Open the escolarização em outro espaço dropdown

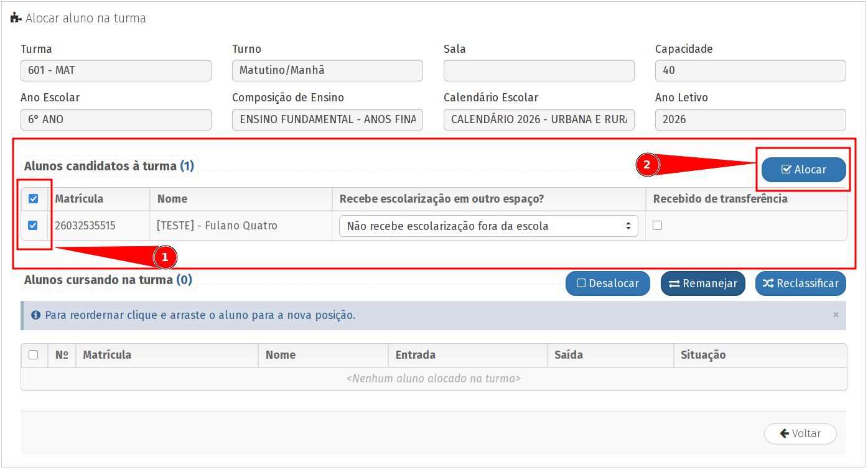488,226
